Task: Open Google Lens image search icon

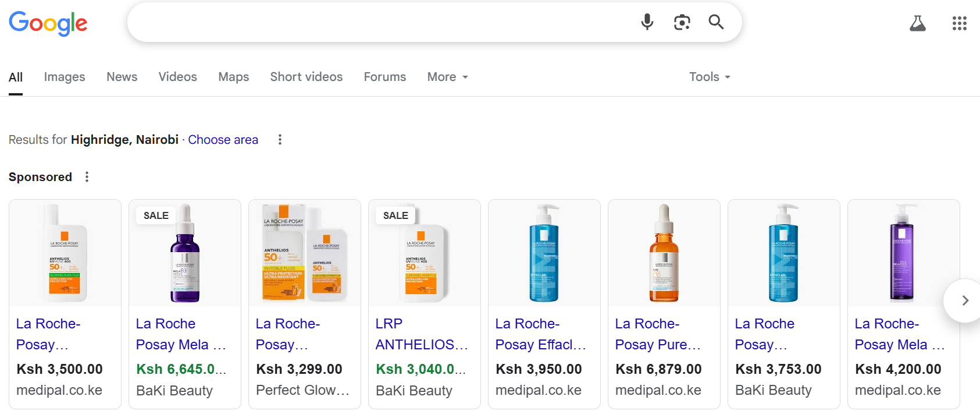Action: [682, 22]
